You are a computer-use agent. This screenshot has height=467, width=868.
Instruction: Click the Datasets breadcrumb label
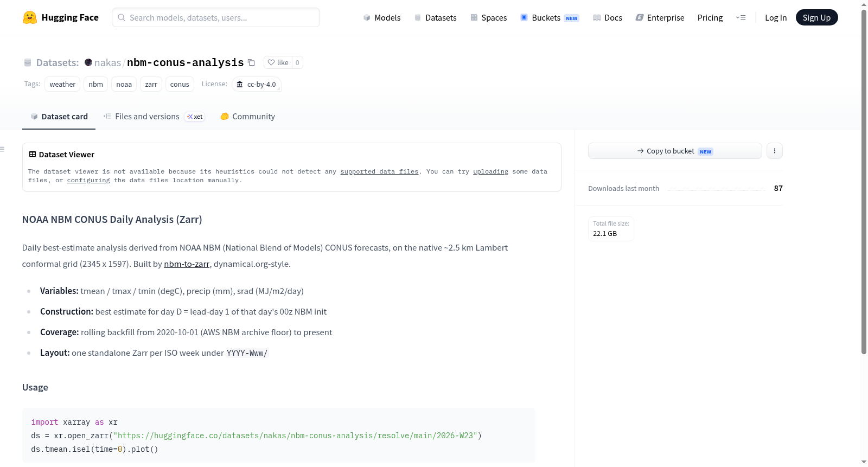[58, 62]
